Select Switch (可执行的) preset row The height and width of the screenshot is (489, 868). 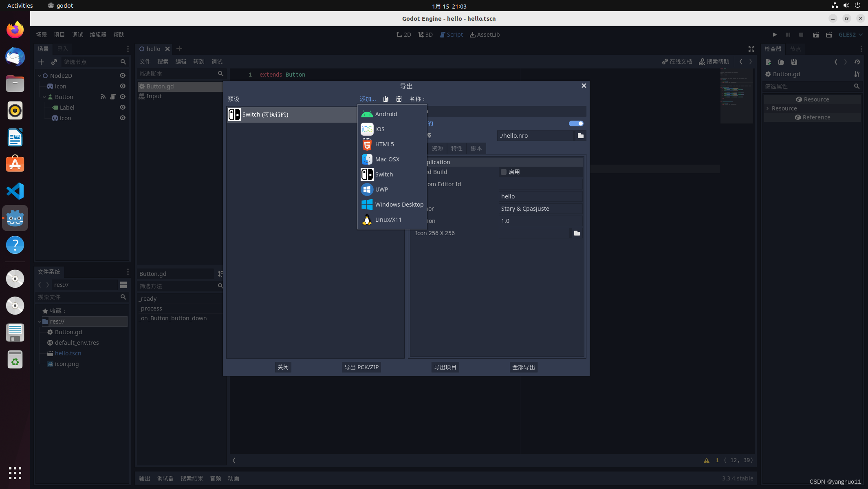click(x=291, y=115)
